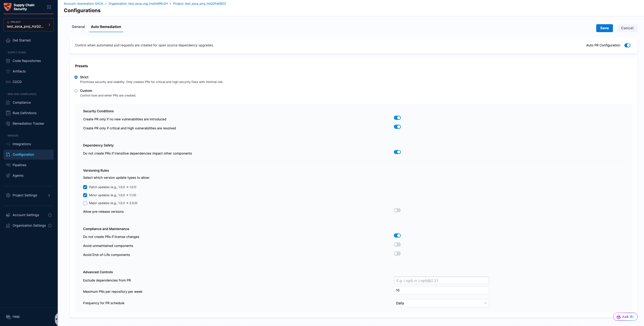Select the Custom preset radio button
The width and height of the screenshot is (644, 326).
click(x=76, y=91)
